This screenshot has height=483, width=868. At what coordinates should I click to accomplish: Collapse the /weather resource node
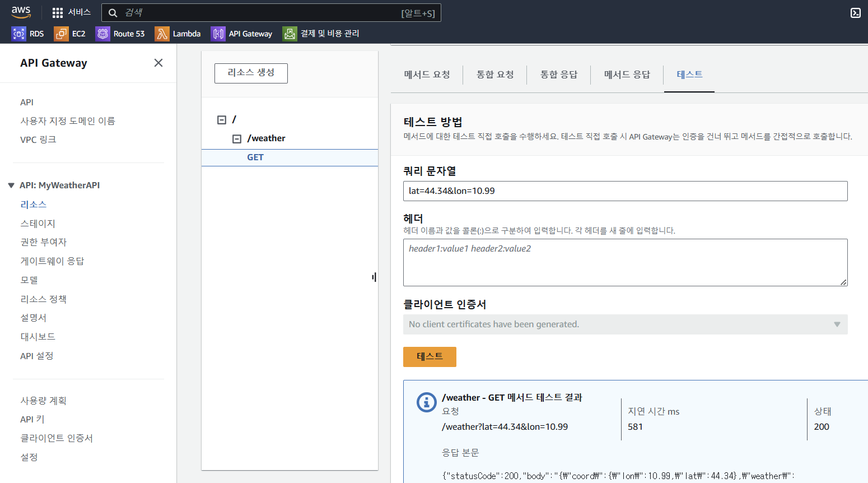[x=237, y=139]
